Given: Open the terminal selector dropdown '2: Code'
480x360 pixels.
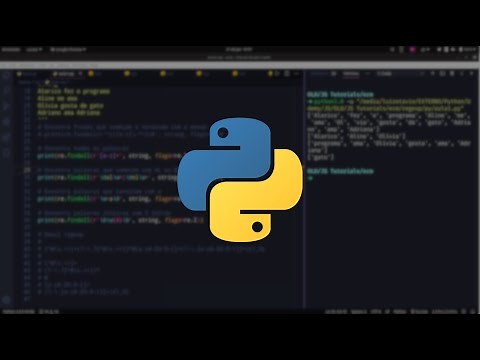Looking at the screenshot, I should (401, 74).
